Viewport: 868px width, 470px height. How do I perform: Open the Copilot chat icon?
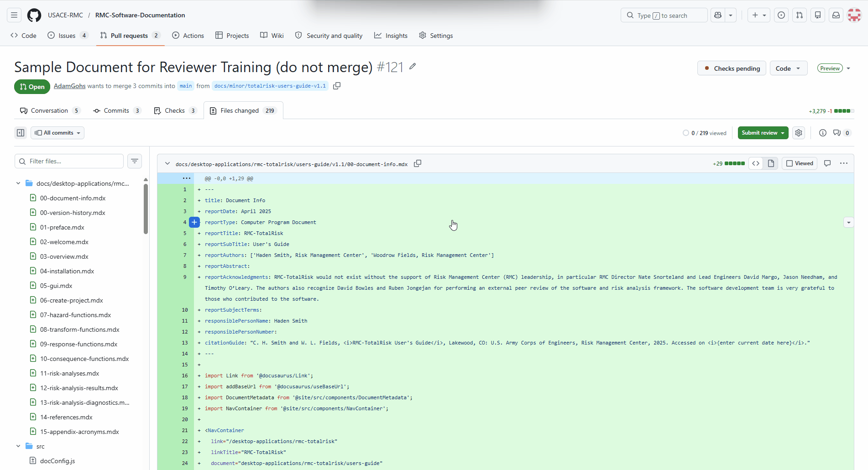[x=718, y=15]
